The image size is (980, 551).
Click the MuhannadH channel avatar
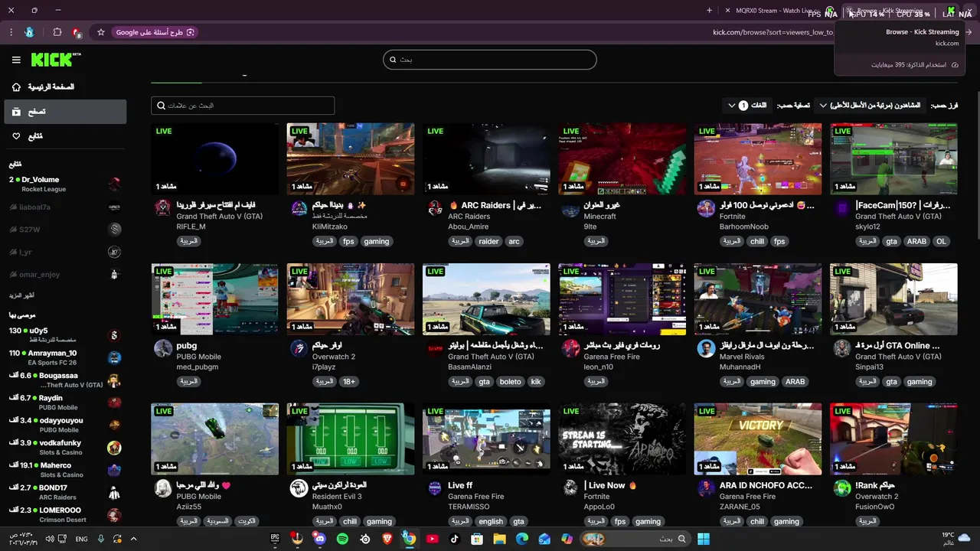coord(706,348)
